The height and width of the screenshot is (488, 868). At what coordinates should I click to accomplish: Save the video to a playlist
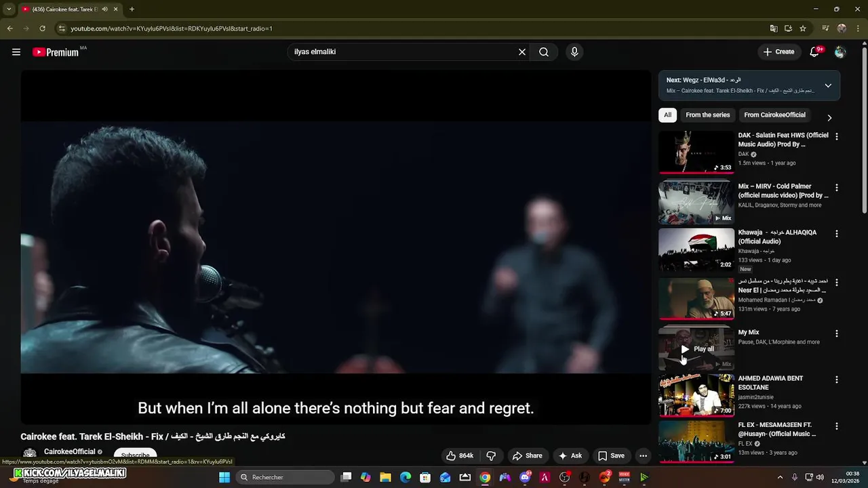(611, 456)
